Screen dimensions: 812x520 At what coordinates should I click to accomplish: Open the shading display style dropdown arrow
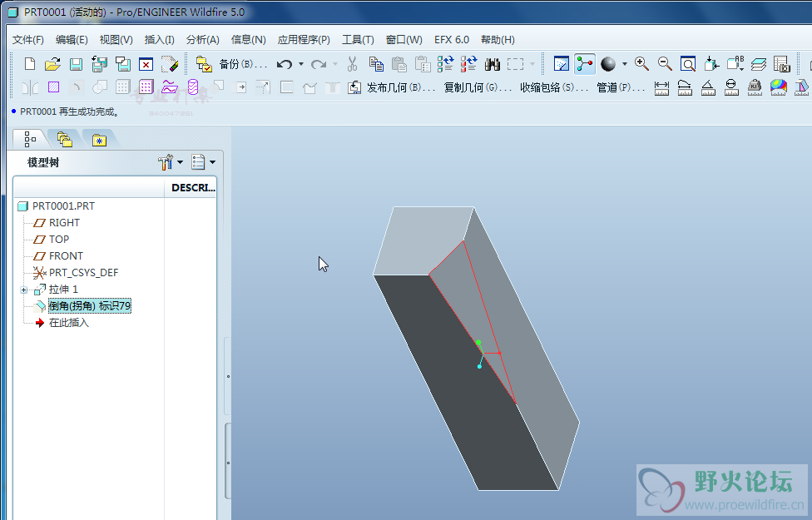(x=625, y=64)
